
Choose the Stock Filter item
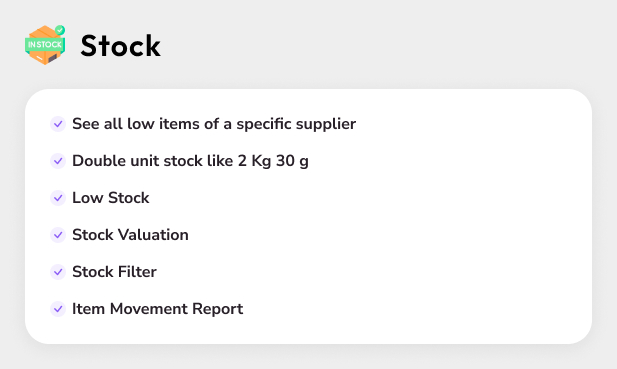(115, 272)
